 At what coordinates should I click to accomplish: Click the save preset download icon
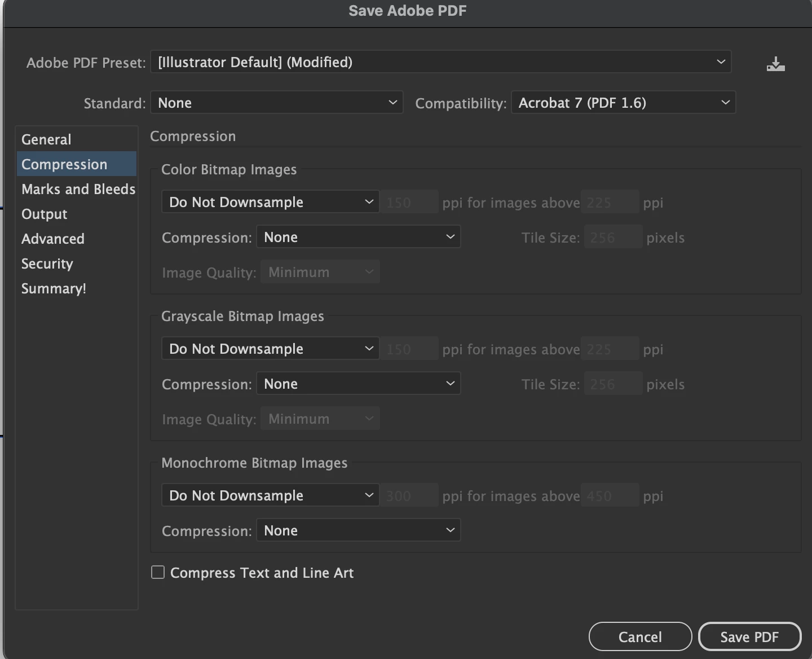point(776,64)
